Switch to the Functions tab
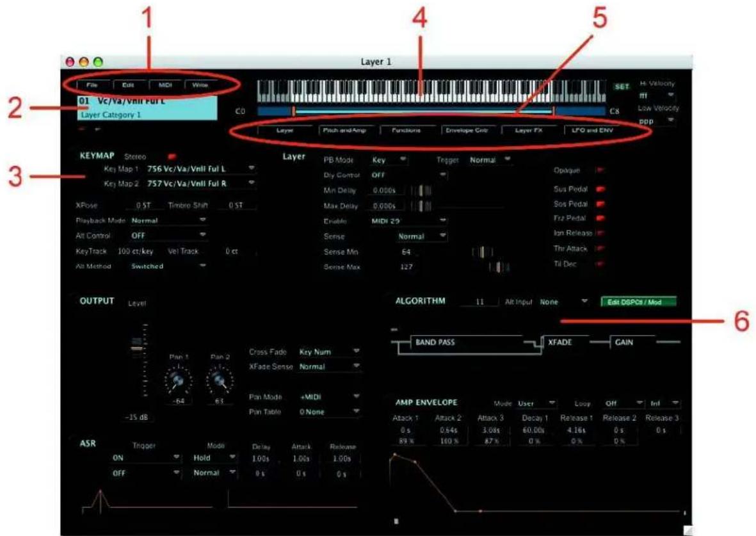The height and width of the screenshot is (536, 756). coord(406,130)
